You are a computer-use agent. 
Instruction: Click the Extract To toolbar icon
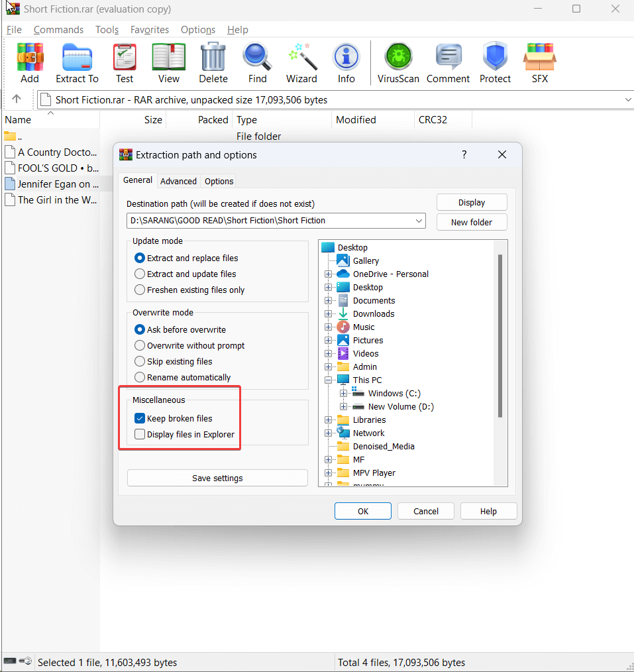[x=77, y=64]
